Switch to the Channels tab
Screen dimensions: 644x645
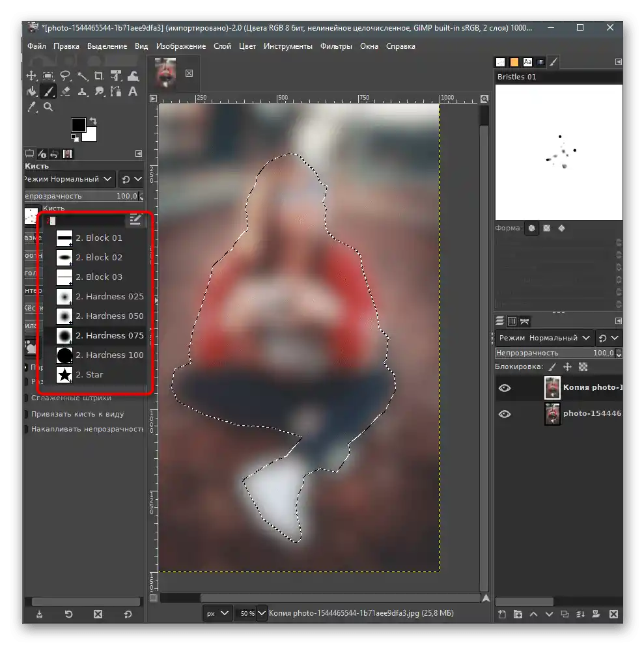(512, 321)
